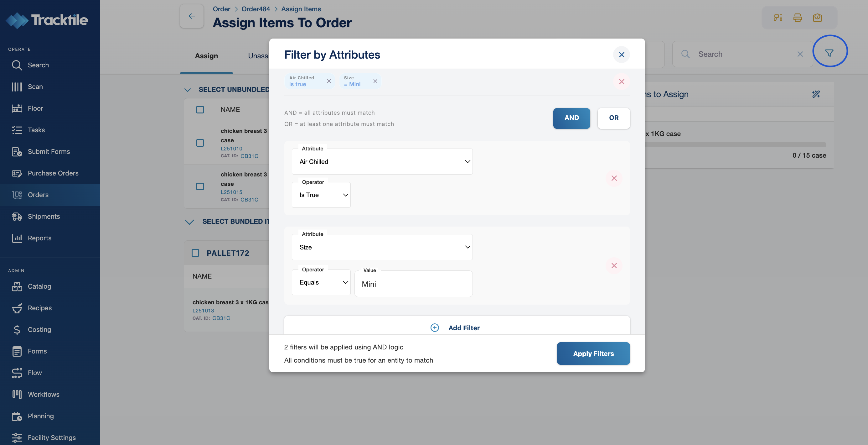
Task: Click the filter funnel icon
Action: [829, 53]
